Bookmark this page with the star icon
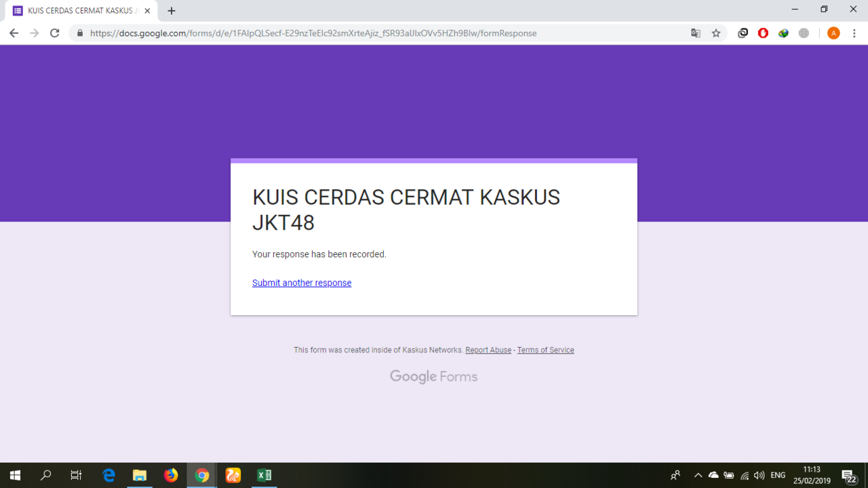 716,33
